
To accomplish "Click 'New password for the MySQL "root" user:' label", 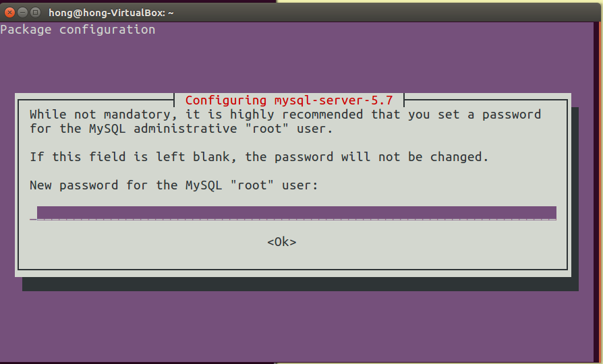I will pos(174,185).
